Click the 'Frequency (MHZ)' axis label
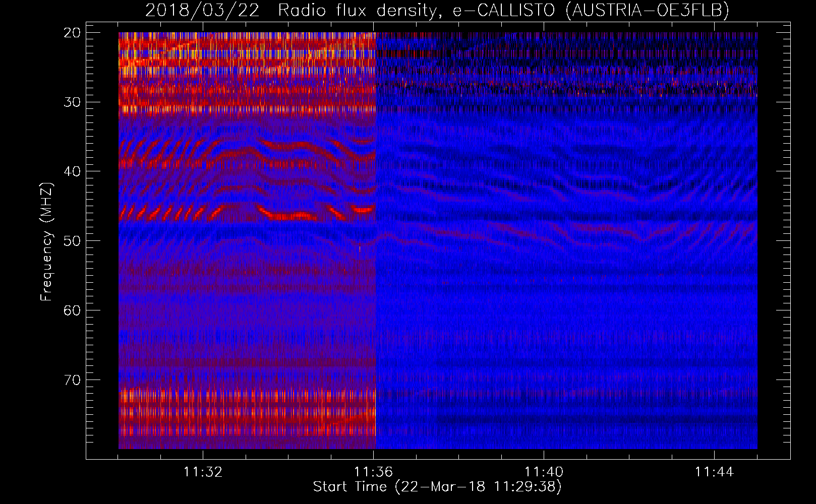816x504 pixels. [x=46, y=241]
